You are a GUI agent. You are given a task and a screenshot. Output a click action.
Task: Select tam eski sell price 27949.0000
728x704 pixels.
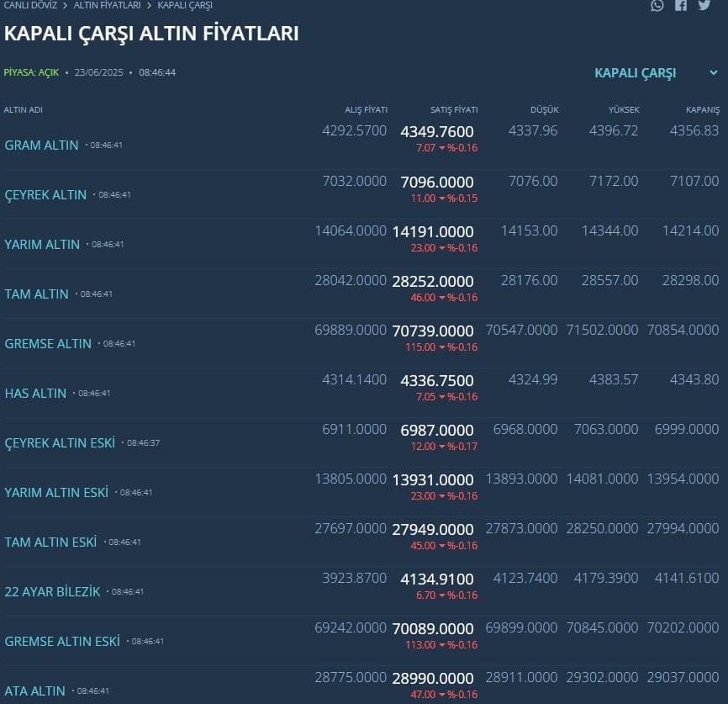coord(433,530)
